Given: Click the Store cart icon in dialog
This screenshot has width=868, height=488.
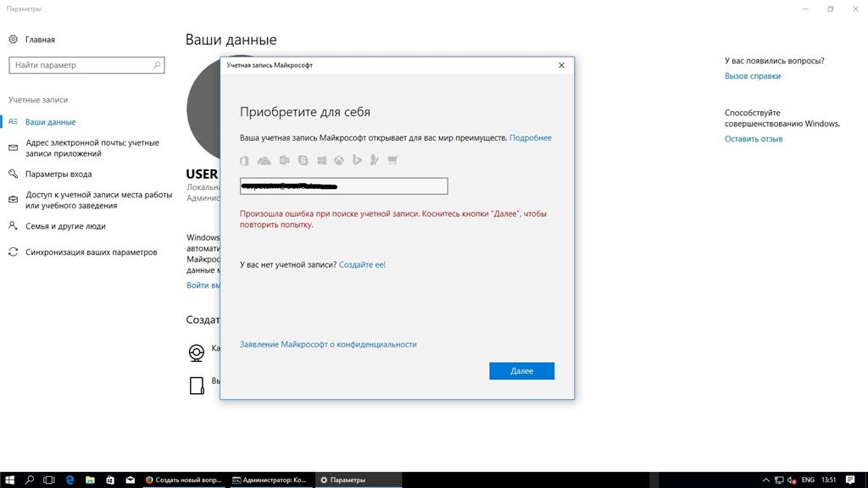Looking at the screenshot, I should click(392, 160).
